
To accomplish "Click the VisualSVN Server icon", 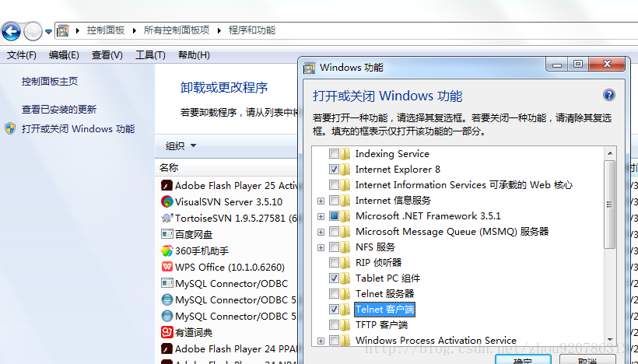I will tap(167, 201).
